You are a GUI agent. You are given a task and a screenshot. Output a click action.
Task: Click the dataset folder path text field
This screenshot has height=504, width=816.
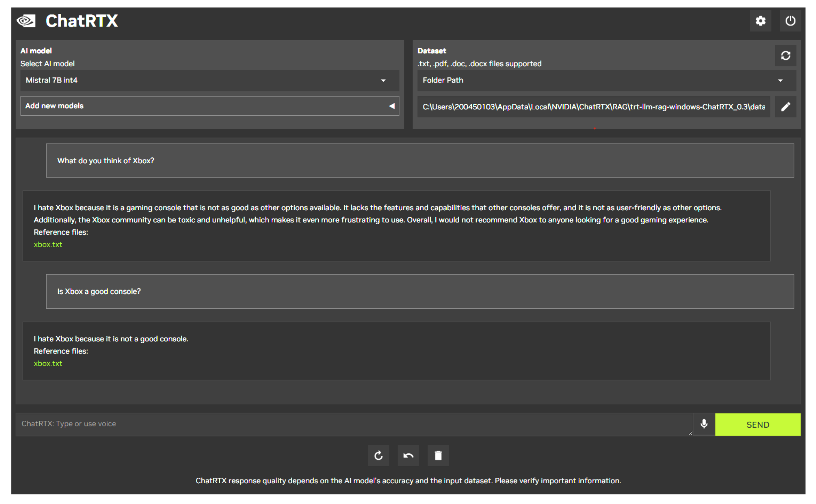click(x=593, y=107)
